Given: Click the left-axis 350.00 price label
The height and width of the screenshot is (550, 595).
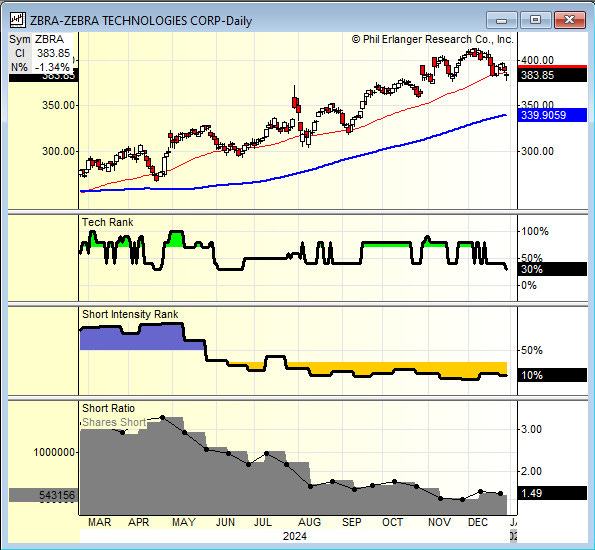Looking at the screenshot, I should pos(58,105).
